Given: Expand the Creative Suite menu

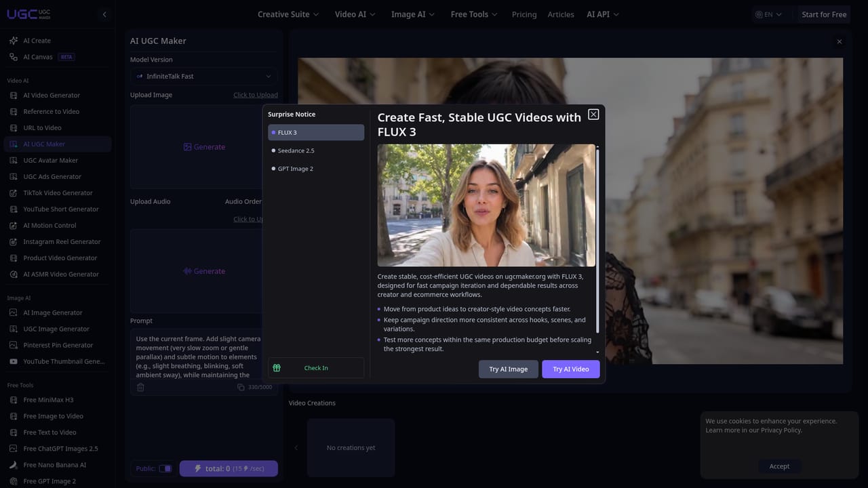Looking at the screenshot, I should tap(288, 14).
